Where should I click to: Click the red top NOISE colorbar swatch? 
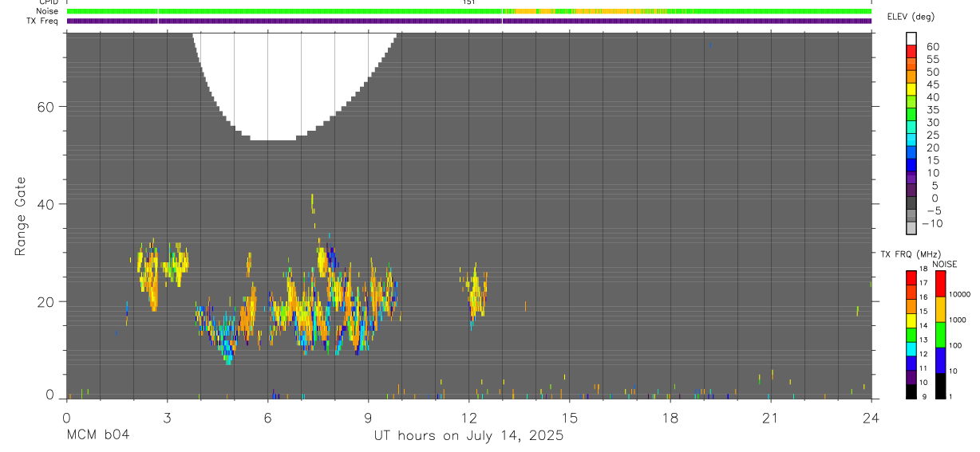[940, 283]
